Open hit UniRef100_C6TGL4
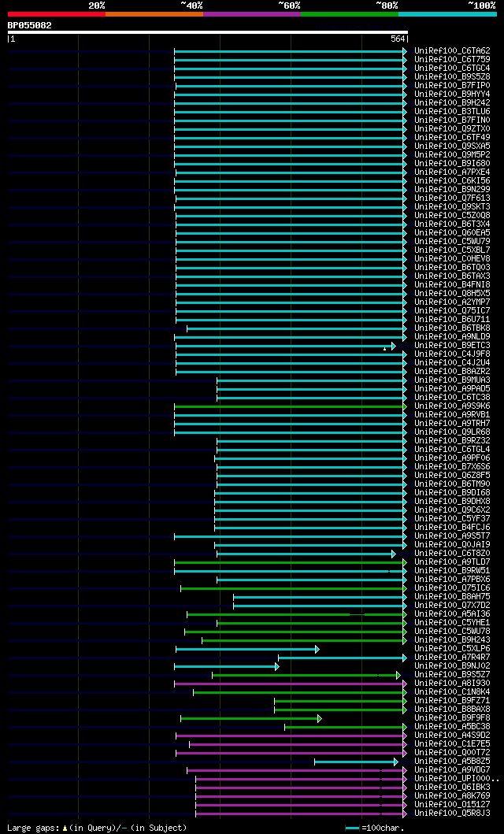The image size is (504, 834). pos(453,450)
